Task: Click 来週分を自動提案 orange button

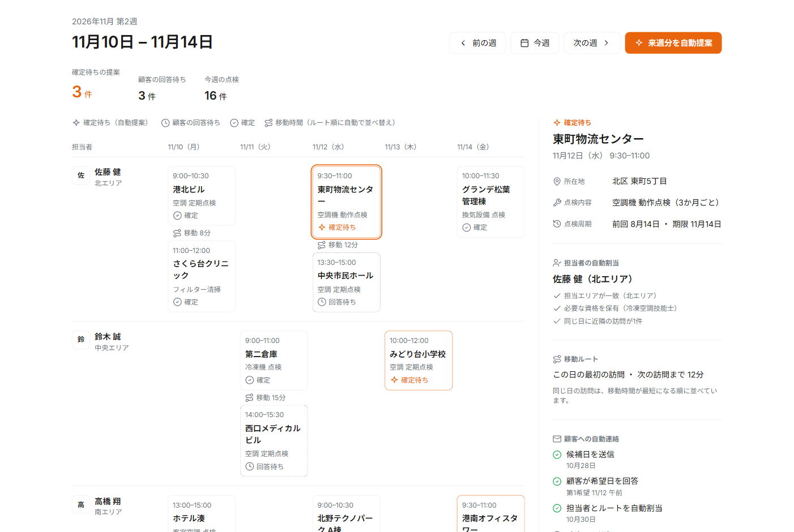Action: [673, 43]
